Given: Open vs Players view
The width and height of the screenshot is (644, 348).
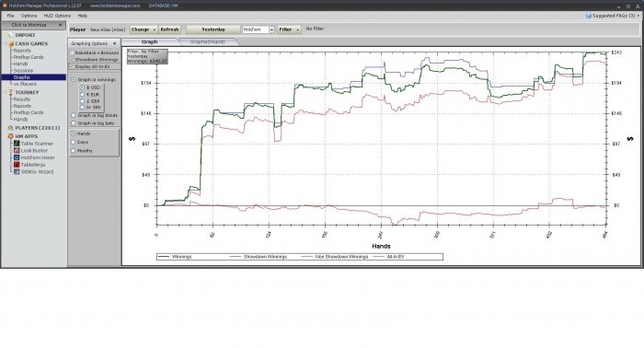Looking at the screenshot, I should (25, 84).
